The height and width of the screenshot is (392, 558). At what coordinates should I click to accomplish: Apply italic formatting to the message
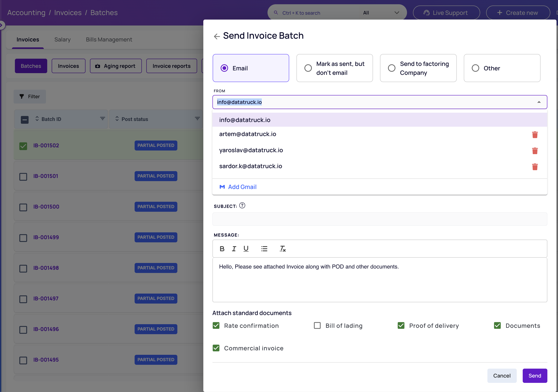pyautogui.click(x=234, y=249)
